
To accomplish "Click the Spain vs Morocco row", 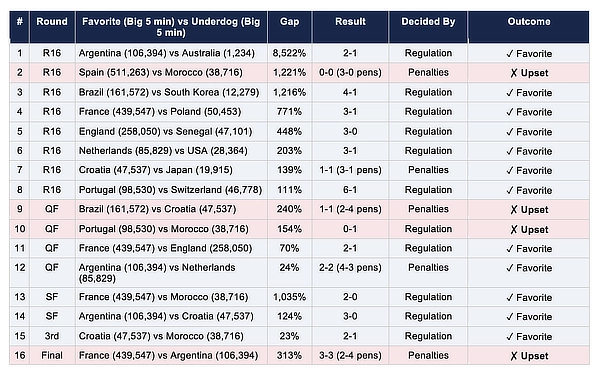I will (x=299, y=73).
